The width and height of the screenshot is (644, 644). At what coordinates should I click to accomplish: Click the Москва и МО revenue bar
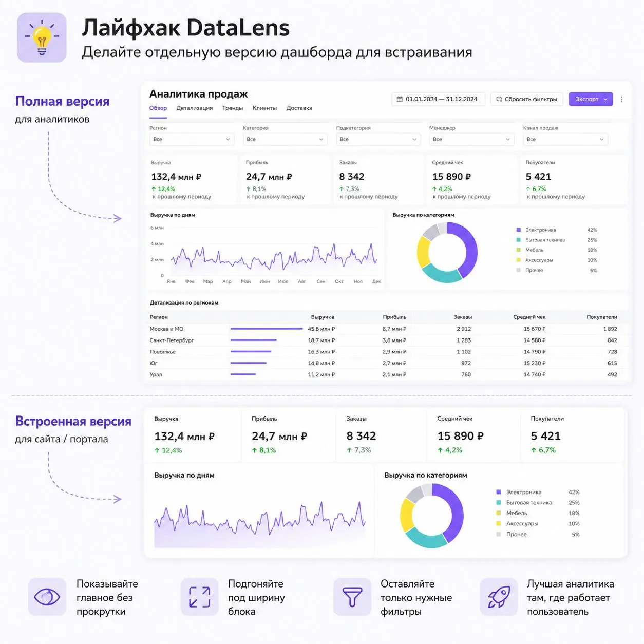point(267,329)
